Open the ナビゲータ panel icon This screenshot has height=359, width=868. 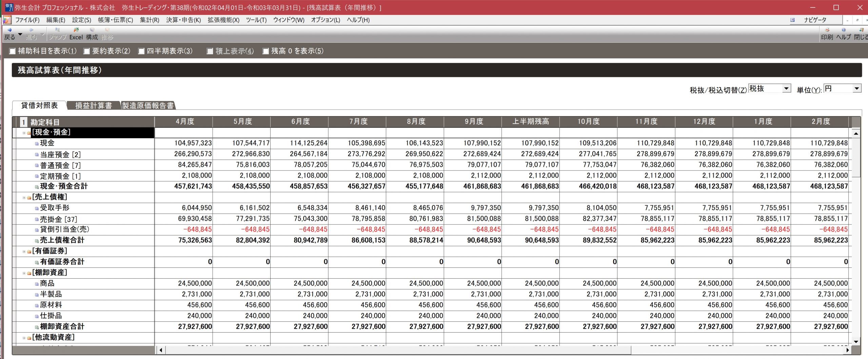point(792,20)
